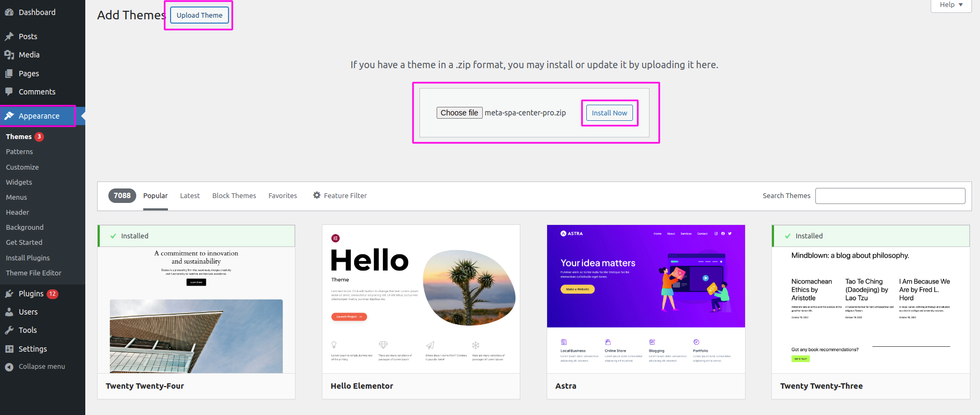The height and width of the screenshot is (415, 980).
Task: Open the Dashboard gauge icon
Action: (9, 12)
